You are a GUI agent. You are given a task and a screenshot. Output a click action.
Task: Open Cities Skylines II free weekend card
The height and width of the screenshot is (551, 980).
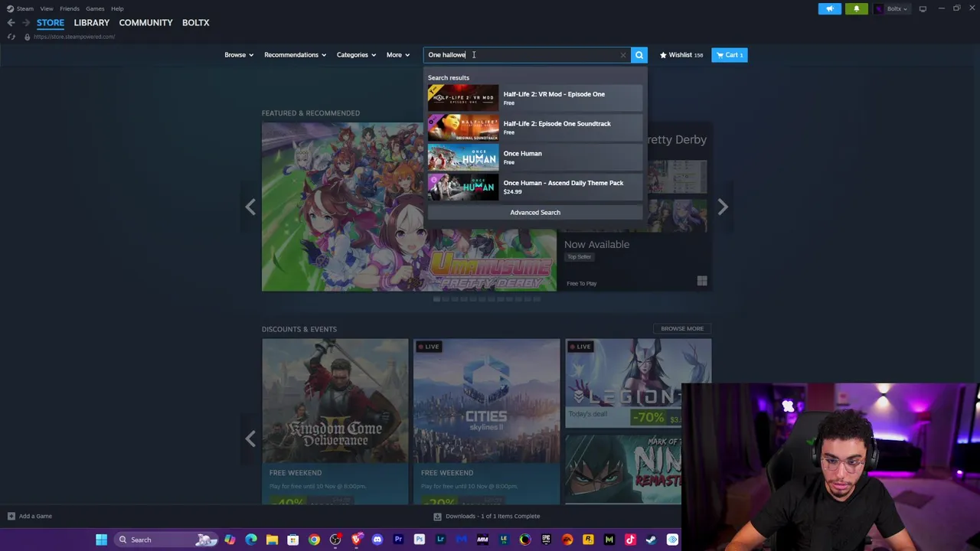(x=487, y=421)
